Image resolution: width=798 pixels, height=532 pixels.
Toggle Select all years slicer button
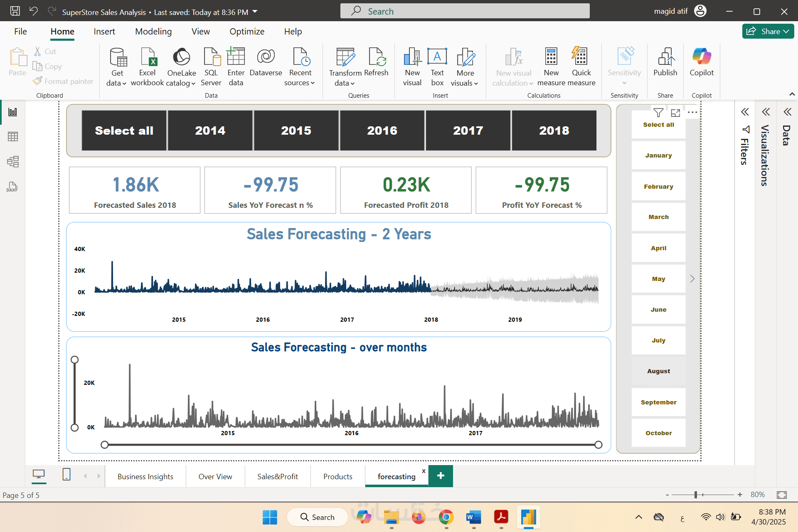click(124, 131)
